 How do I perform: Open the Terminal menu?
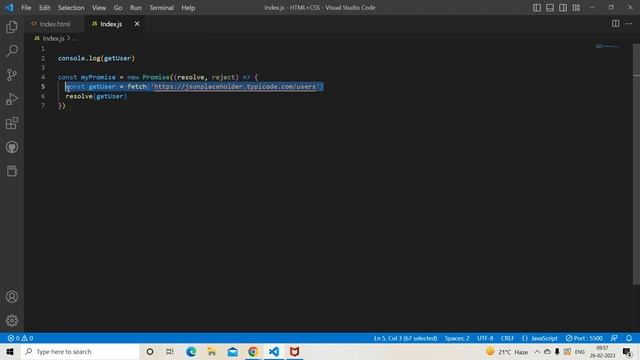pyautogui.click(x=161, y=8)
